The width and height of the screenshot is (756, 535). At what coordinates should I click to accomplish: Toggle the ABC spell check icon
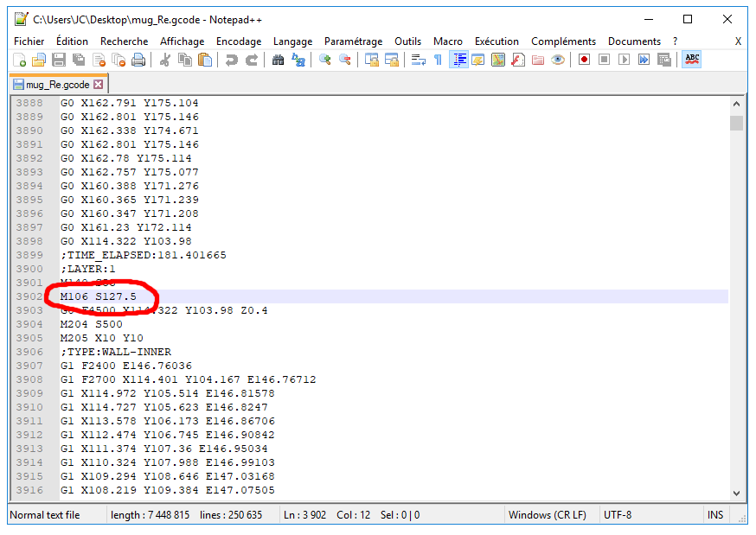(x=691, y=60)
